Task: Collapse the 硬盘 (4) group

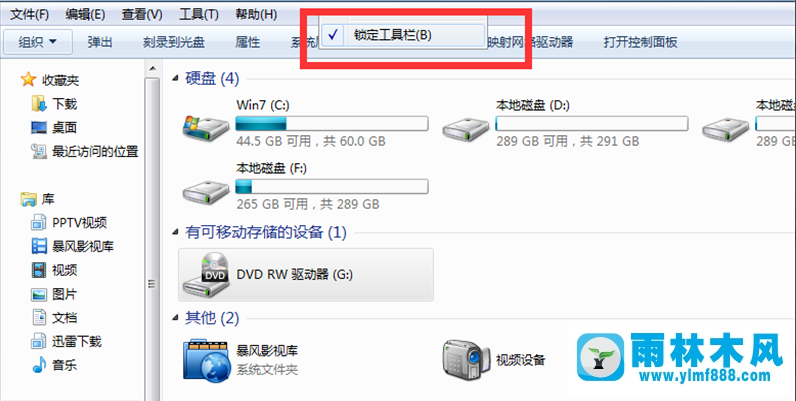Action: (175, 78)
